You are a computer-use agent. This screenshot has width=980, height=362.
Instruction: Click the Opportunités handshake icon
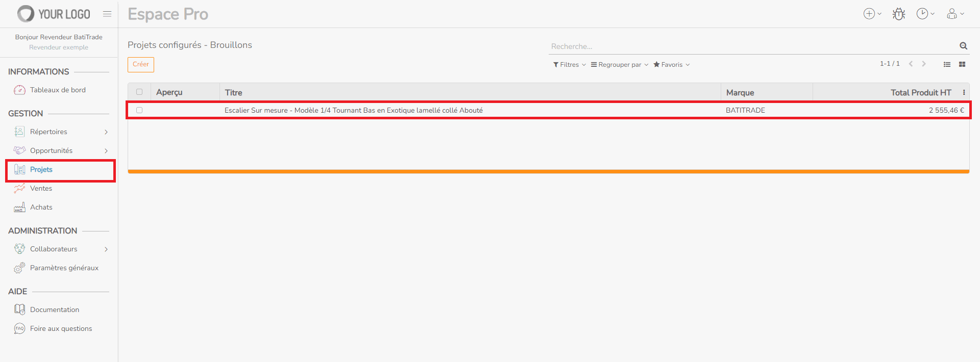19,150
